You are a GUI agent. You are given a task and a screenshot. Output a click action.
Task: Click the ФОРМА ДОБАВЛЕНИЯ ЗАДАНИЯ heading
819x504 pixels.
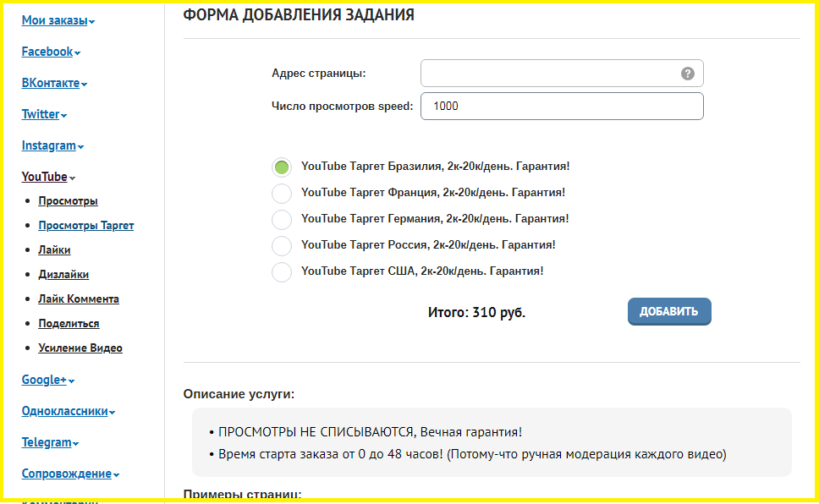point(299,15)
